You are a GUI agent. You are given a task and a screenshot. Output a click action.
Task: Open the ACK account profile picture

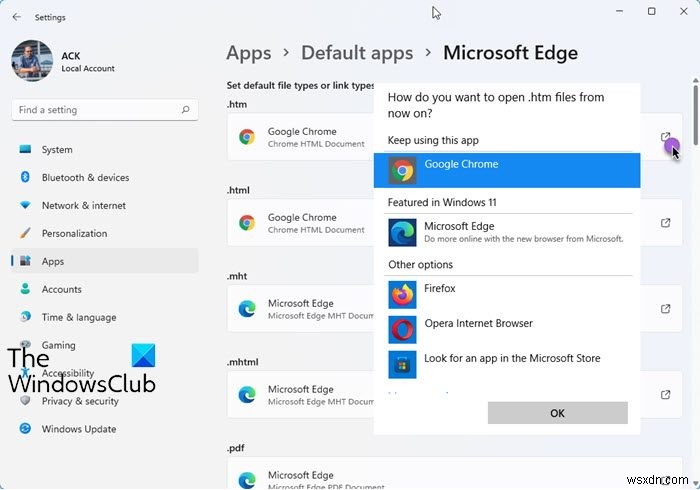(32, 61)
